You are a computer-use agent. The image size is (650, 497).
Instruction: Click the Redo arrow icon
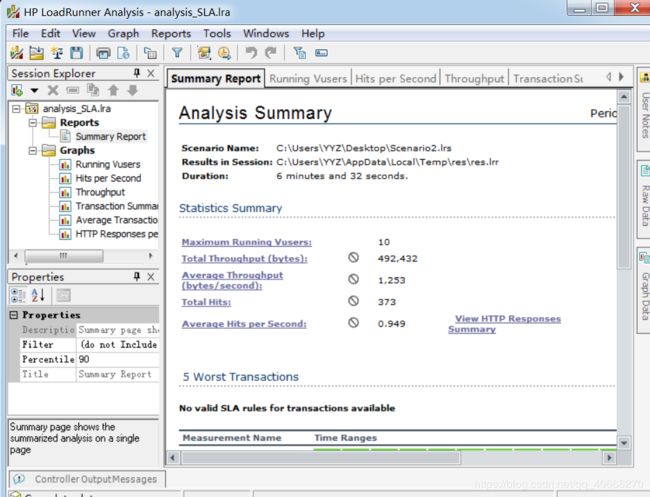pyautogui.click(x=271, y=53)
